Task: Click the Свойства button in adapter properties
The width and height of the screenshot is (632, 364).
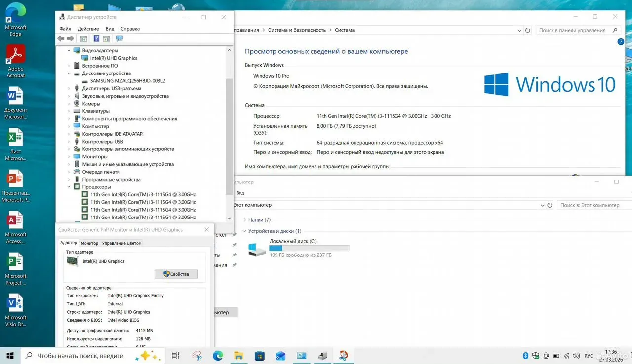Action: (176, 274)
